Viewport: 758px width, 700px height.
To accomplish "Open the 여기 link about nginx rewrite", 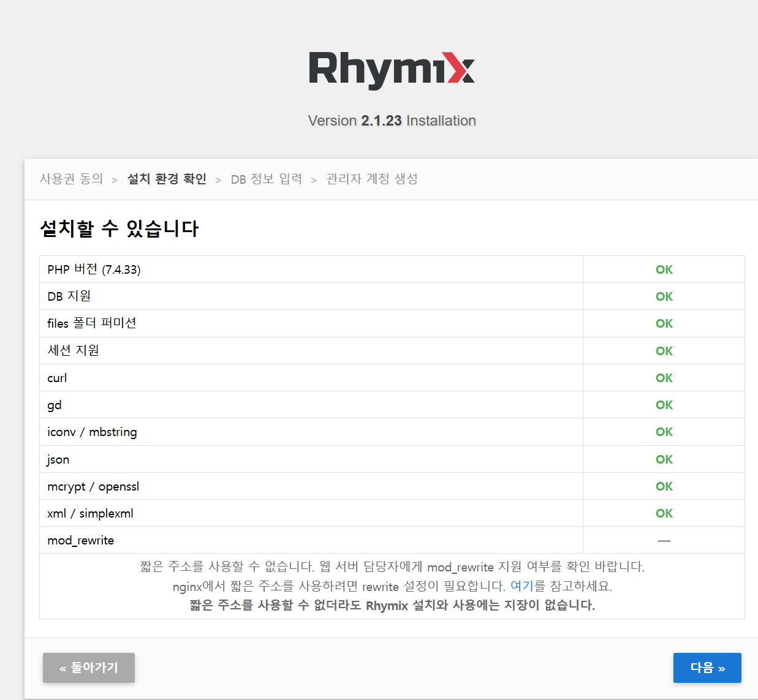I will [x=521, y=586].
